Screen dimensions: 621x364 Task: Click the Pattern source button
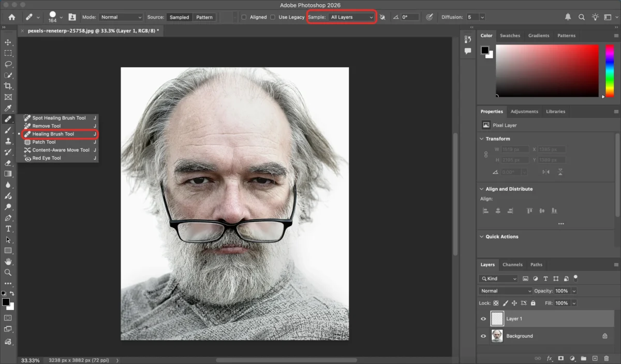(204, 17)
